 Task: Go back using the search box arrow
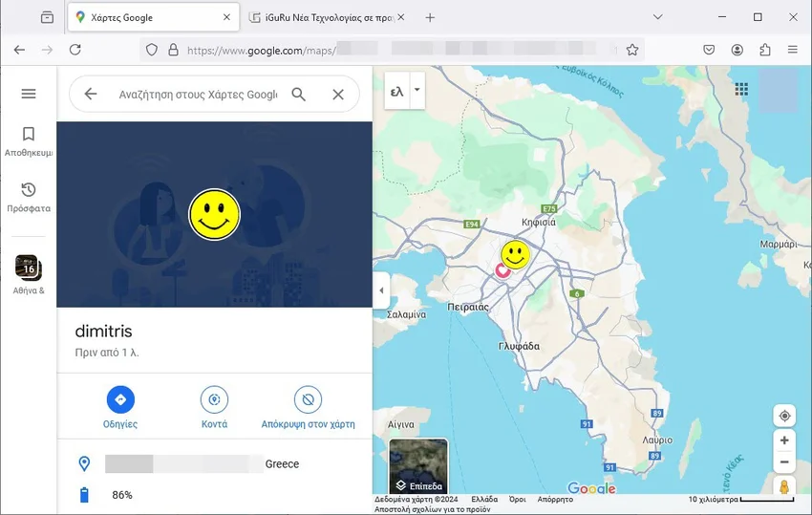(x=90, y=94)
